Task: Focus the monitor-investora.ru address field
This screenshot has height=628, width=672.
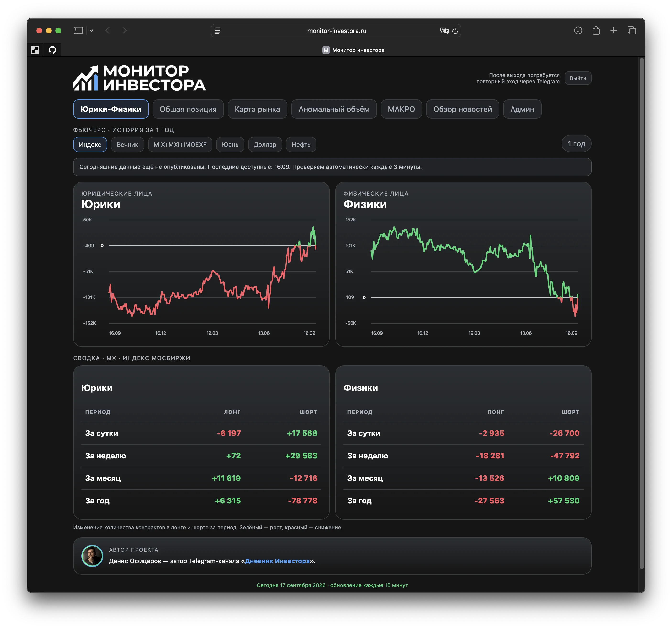Action: click(x=336, y=31)
